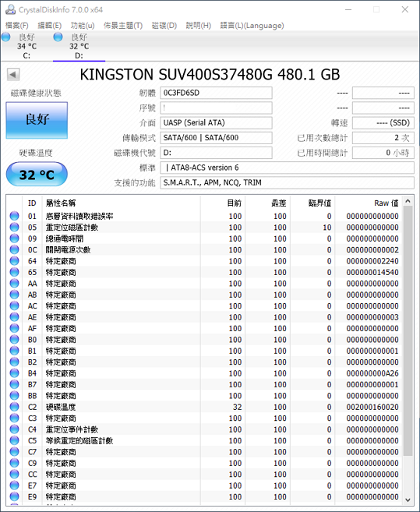Screen dimensions: 420x512
Task: Click the 屬性名稱 column header
Action: (x=121, y=203)
